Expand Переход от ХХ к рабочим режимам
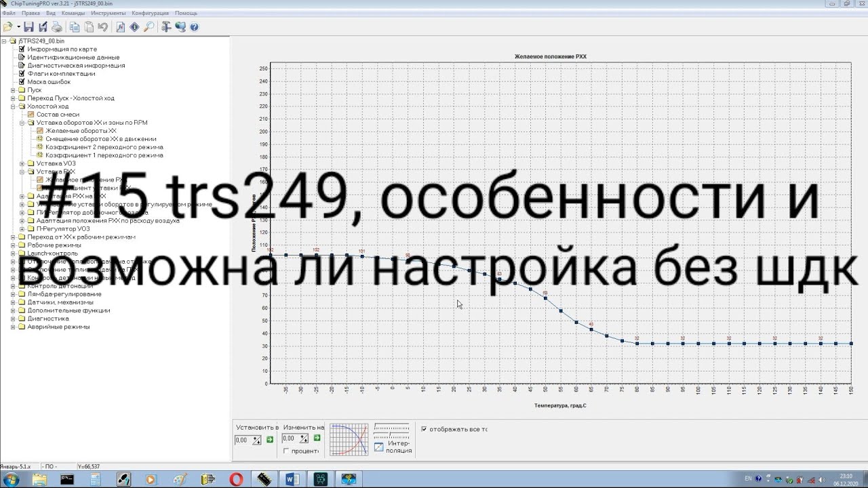 (13, 237)
